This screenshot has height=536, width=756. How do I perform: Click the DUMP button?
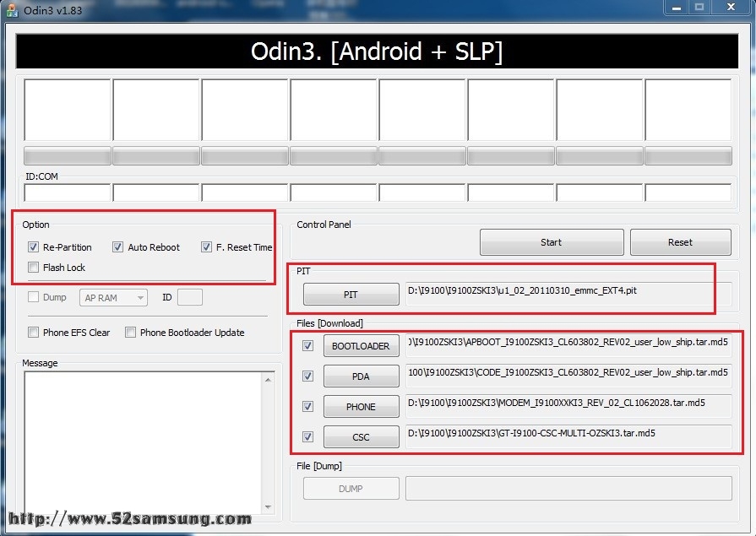pos(351,488)
